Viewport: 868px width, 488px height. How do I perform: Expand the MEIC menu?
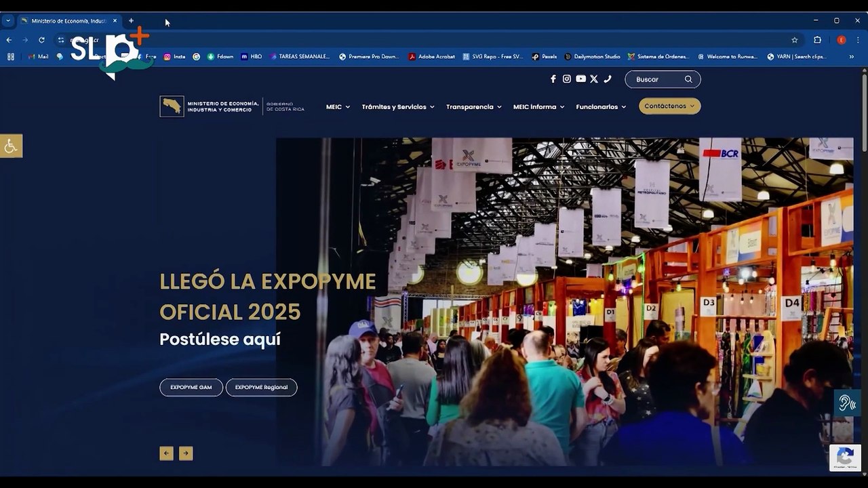click(x=338, y=107)
